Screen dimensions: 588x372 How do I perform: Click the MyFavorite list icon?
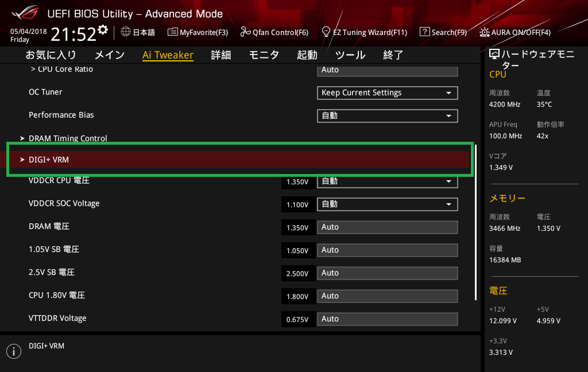coord(172,32)
